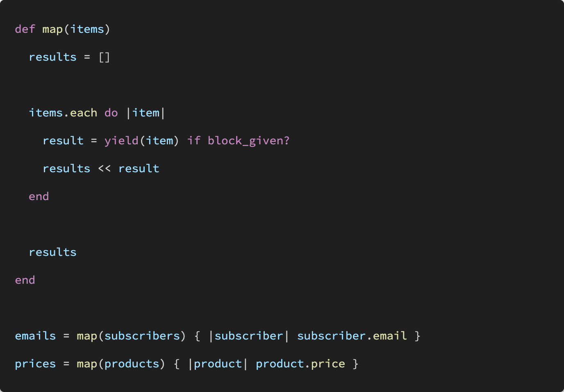Place cursor on the empty array brackets
Image resolution: width=564 pixels, height=392 pixels.
104,57
